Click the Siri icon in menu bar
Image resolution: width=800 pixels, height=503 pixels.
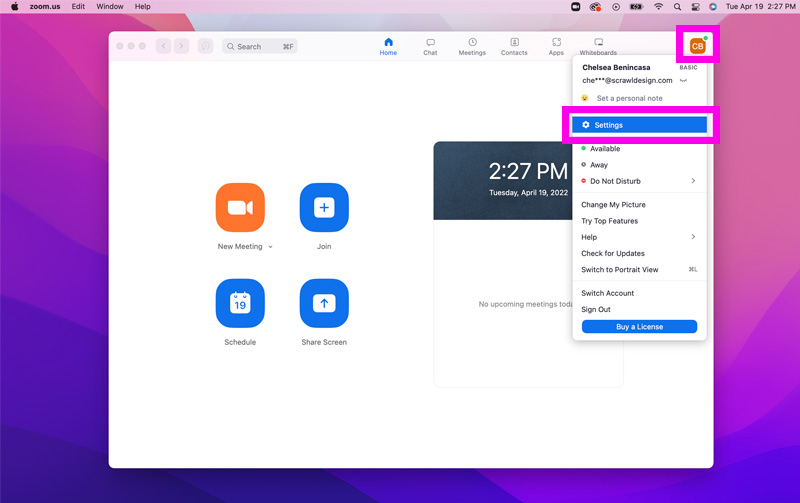pos(713,7)
